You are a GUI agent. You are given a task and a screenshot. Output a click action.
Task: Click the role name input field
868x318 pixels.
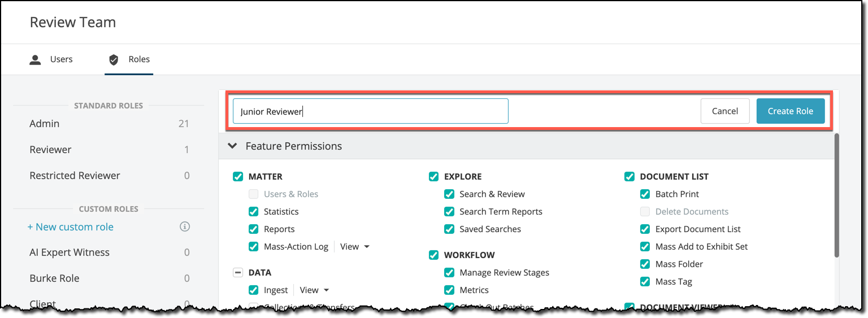371,111
